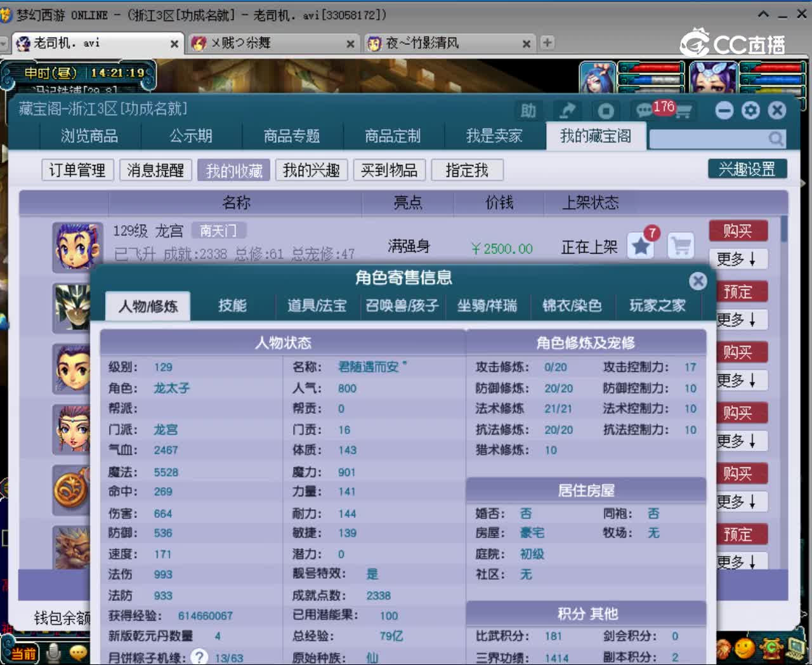Open 兴趣设置 settings button
The image size is (812, 665).
[x=747, y=169]
